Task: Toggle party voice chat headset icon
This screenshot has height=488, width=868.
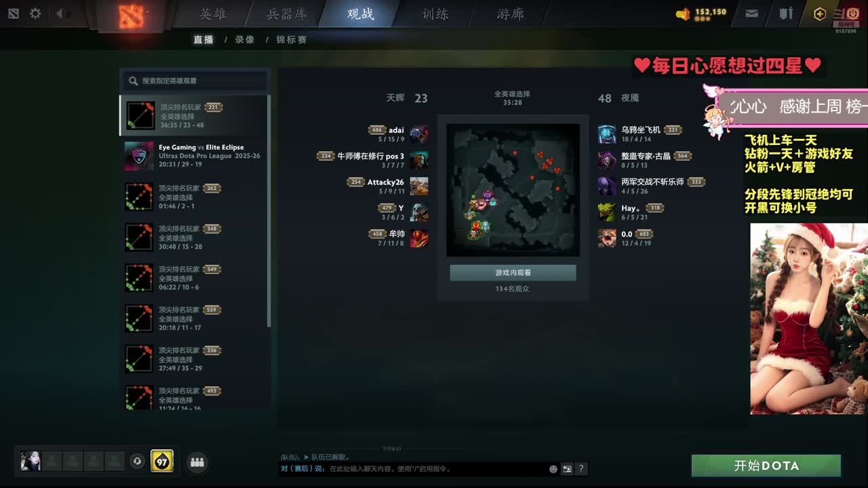Action: pos(138,461)
